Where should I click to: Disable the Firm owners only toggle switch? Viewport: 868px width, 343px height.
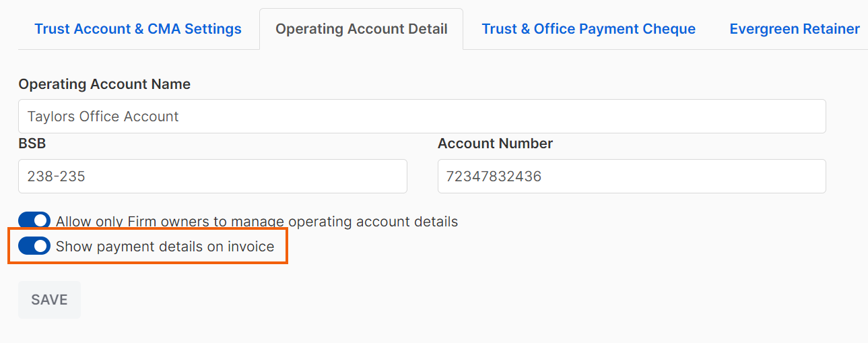(34, 221)
